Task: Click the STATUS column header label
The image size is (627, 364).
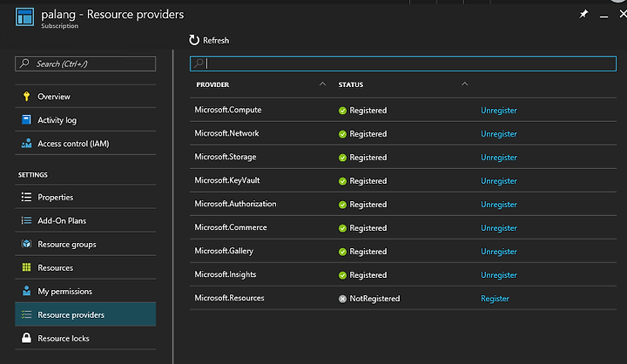Action: [351, 84]
